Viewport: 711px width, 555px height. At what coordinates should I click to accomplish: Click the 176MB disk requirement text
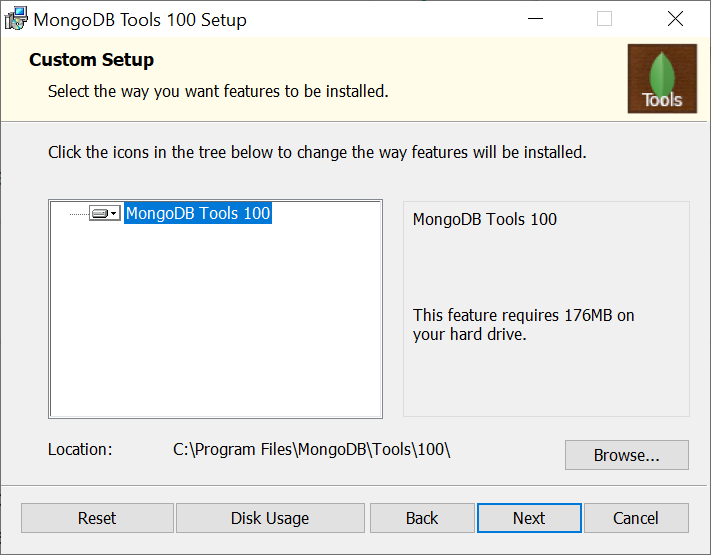[x=524, y=325]
